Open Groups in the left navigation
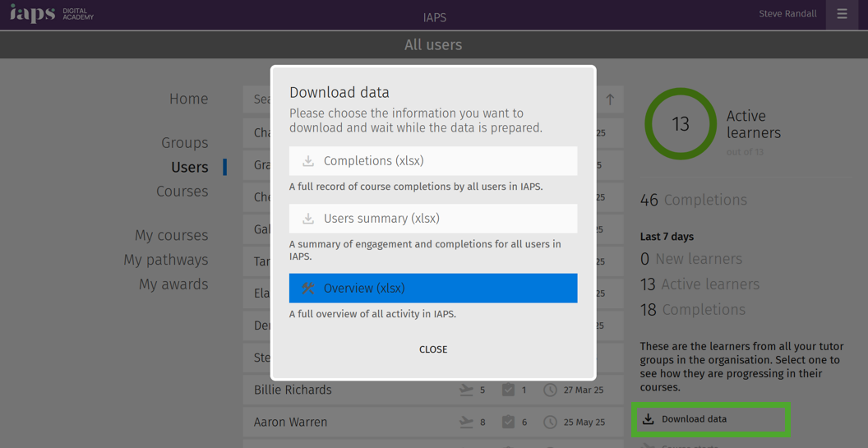Screen dimensions: 868x448 click(185, 143)
